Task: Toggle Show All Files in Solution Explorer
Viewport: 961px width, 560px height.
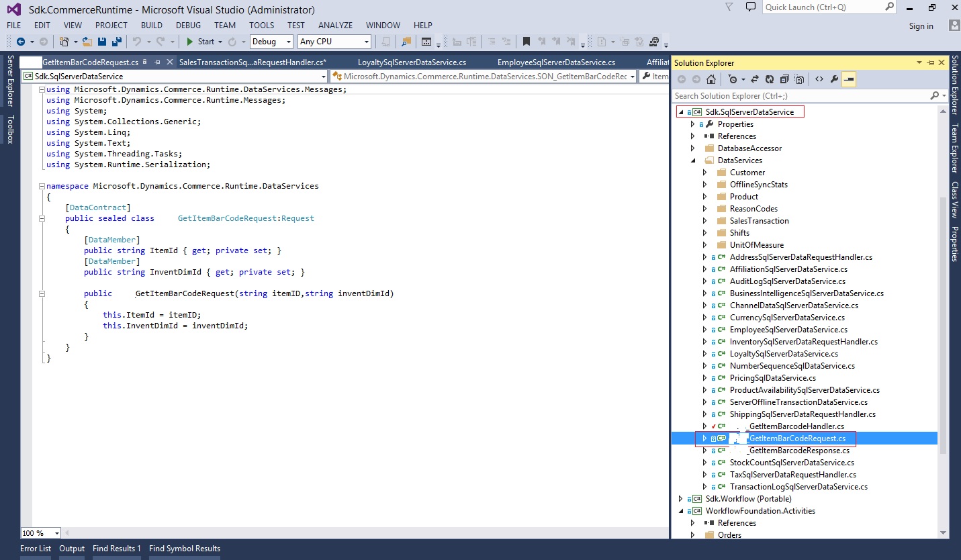Action: pos(800,79)
